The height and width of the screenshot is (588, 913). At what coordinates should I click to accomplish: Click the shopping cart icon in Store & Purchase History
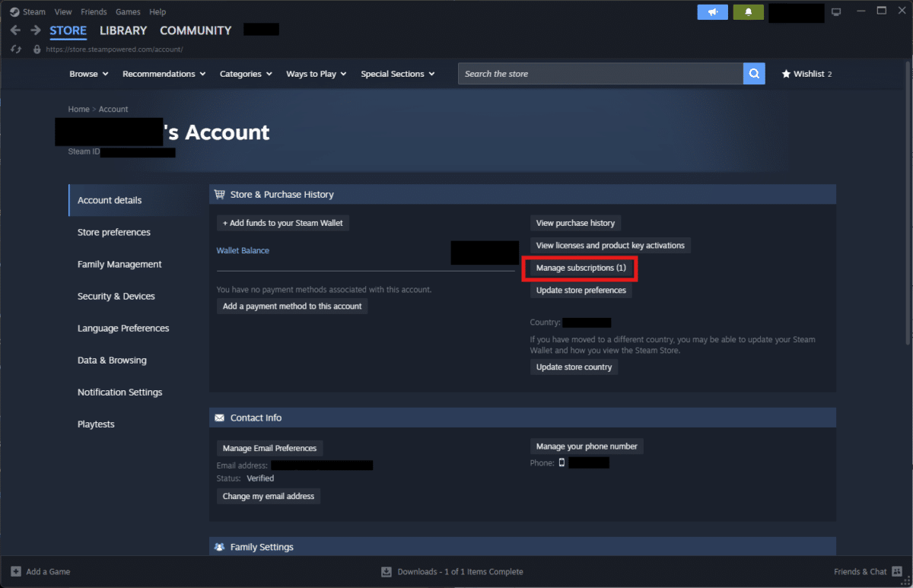(x=220, y=195)
